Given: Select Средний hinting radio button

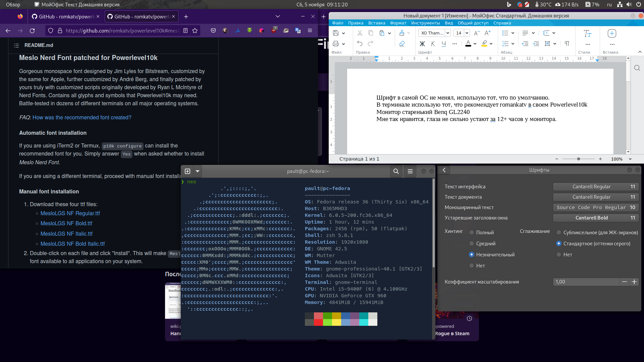Looking at the screenshot, I should 472,243.
